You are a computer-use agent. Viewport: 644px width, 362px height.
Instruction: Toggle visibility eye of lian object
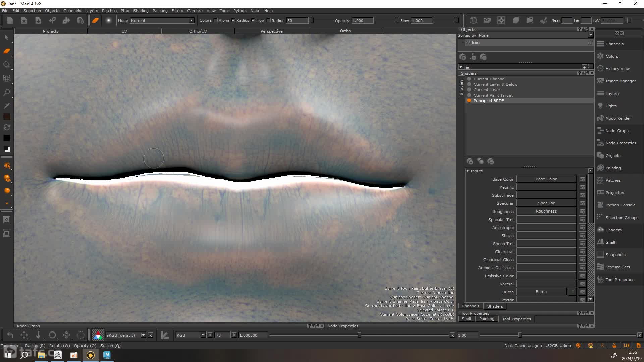tap(468, 42)
